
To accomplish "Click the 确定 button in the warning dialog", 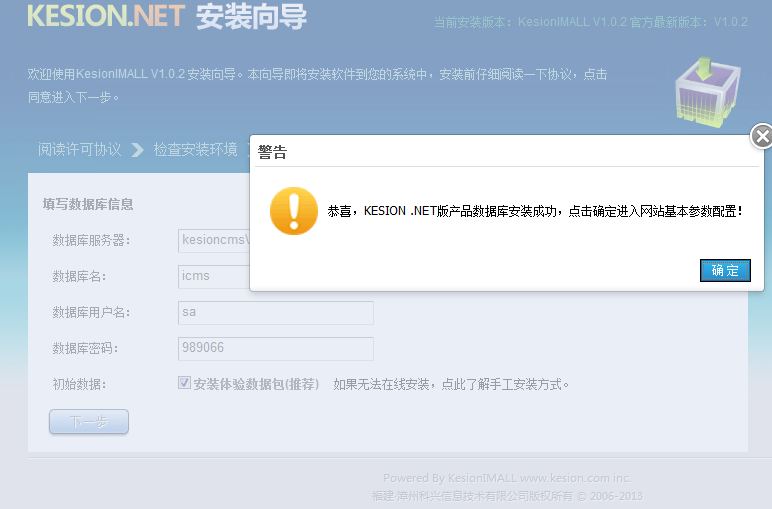I will [x=725, y=270].
